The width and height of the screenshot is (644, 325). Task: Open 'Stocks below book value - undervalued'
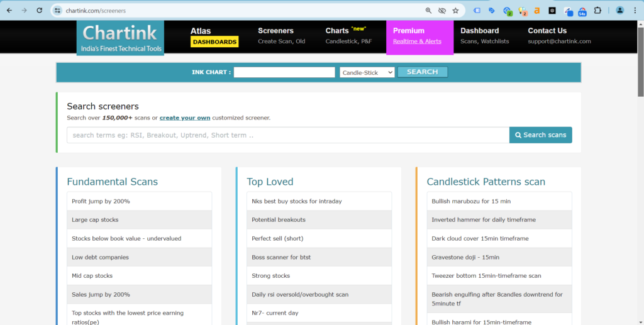(139, 238)
